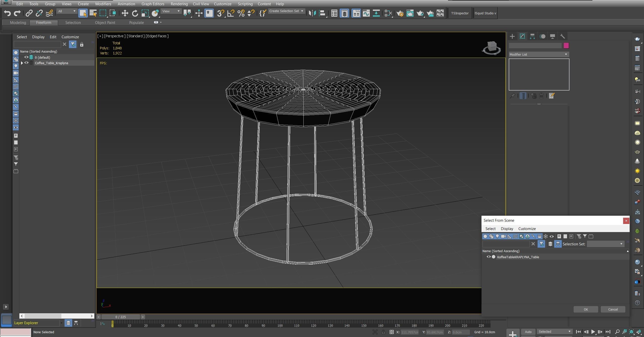Click the Select From Scene search field
The width and height of the screenshot is (644, 337).
point(506,244)
